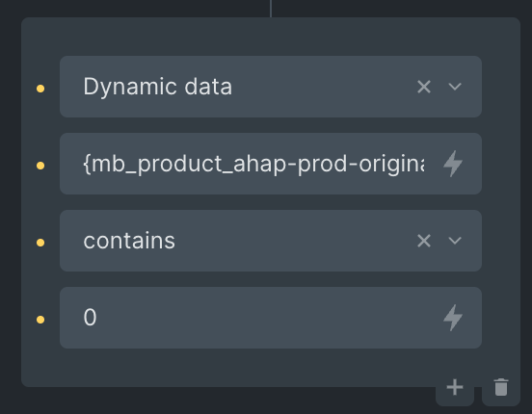Image resolution: width=532 pixels, height=414 pixels.
Task: Expand the Dynamic data dropdown chevron
Action: pyautogui.click(x=455, y=87)
